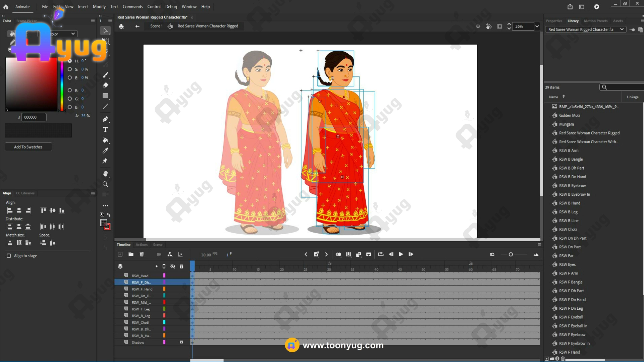Select the RSW_Head layer
Screen dimensions: 644x362
pyautogui.click(x=140, y=276)
